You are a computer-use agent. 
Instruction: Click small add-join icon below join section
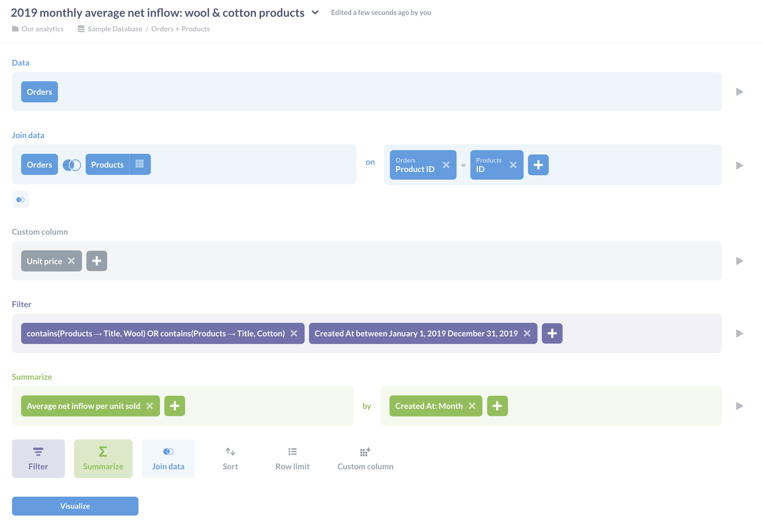point(20,200)
